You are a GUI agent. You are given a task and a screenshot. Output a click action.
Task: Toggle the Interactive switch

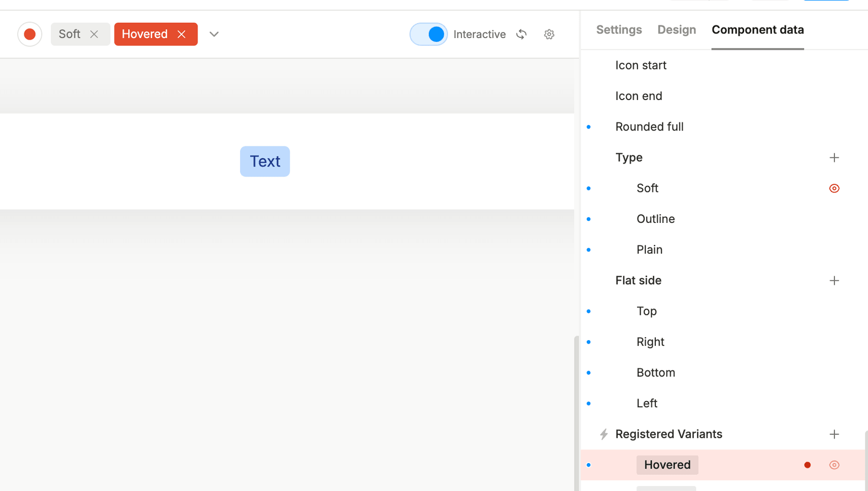[x=428, y=34]
